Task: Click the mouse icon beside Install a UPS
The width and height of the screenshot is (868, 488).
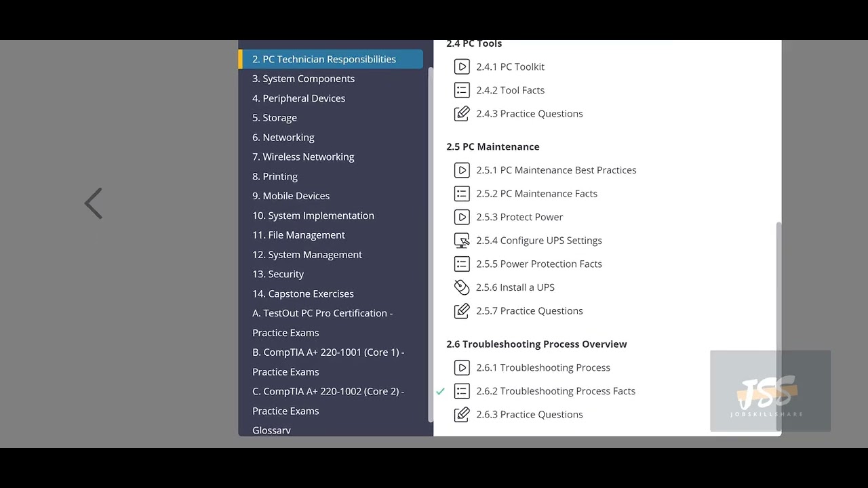Action: [462, 287]
